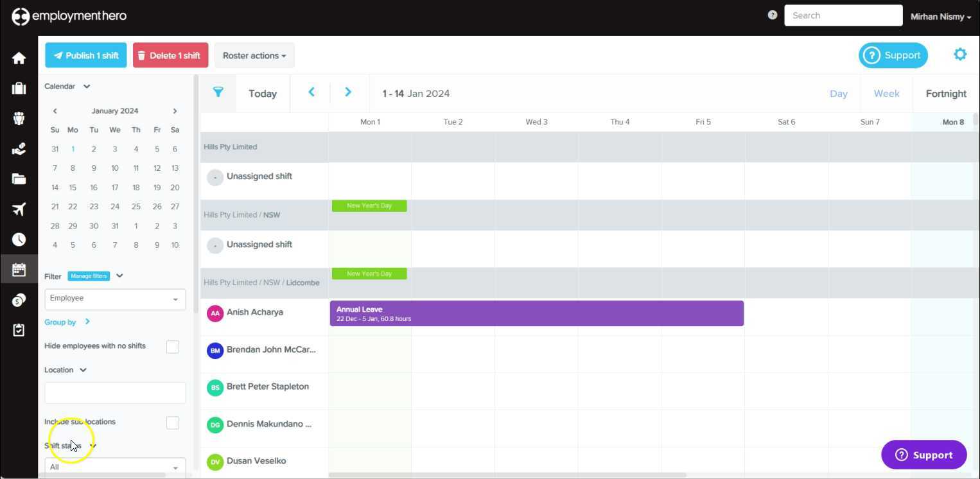Click the pay dollar coin icon
The height and width of the screenshot is (479, 980).
19,299
